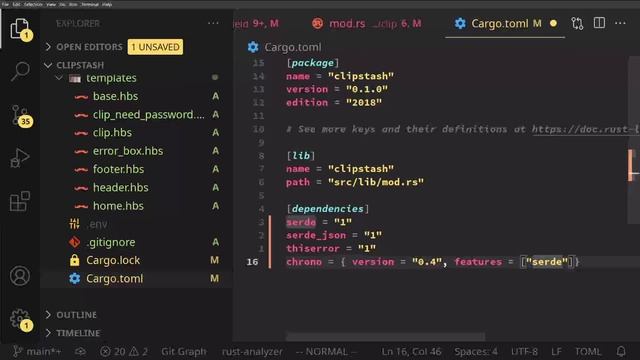
Task: Open the Manage gear in activity bar
Action: (20, 319)
